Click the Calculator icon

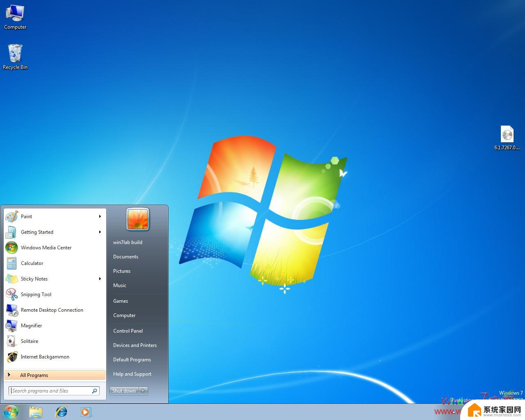pos(11,263)
